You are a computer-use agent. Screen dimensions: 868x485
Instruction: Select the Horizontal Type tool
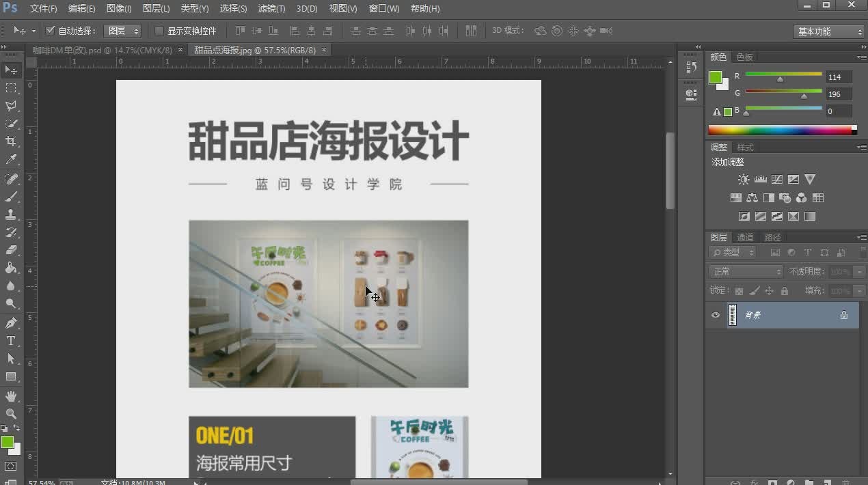[11, 341]
